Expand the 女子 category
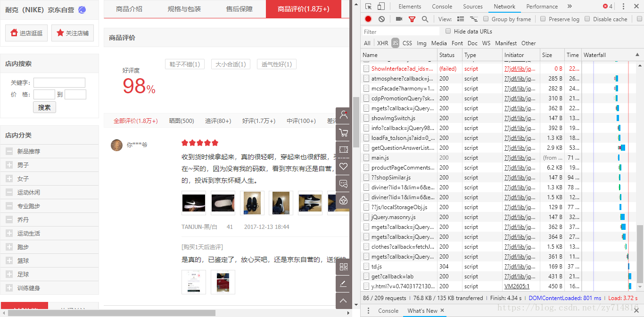 point(9,179)
